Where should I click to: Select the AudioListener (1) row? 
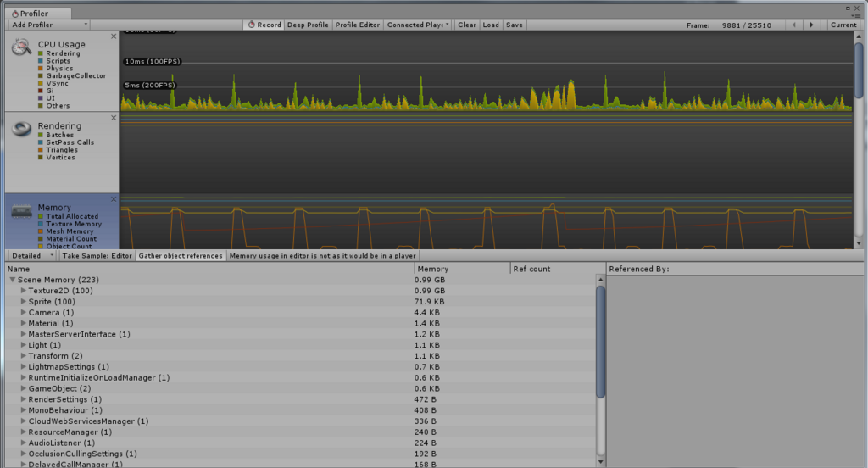coord(301,443)
